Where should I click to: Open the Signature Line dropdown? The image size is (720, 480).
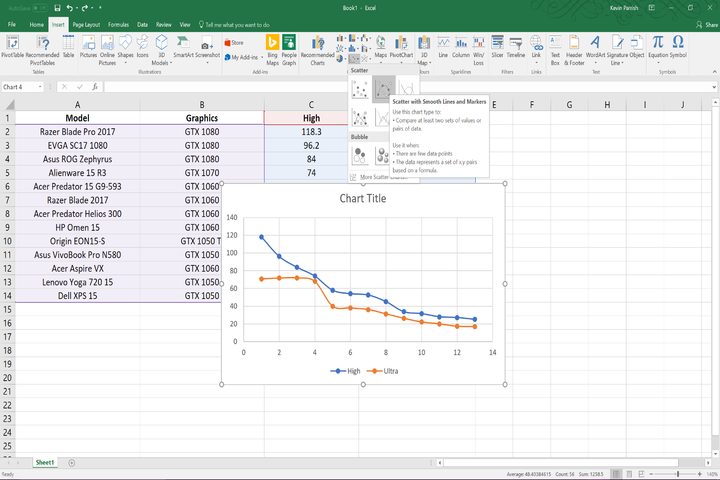(617, 50)
